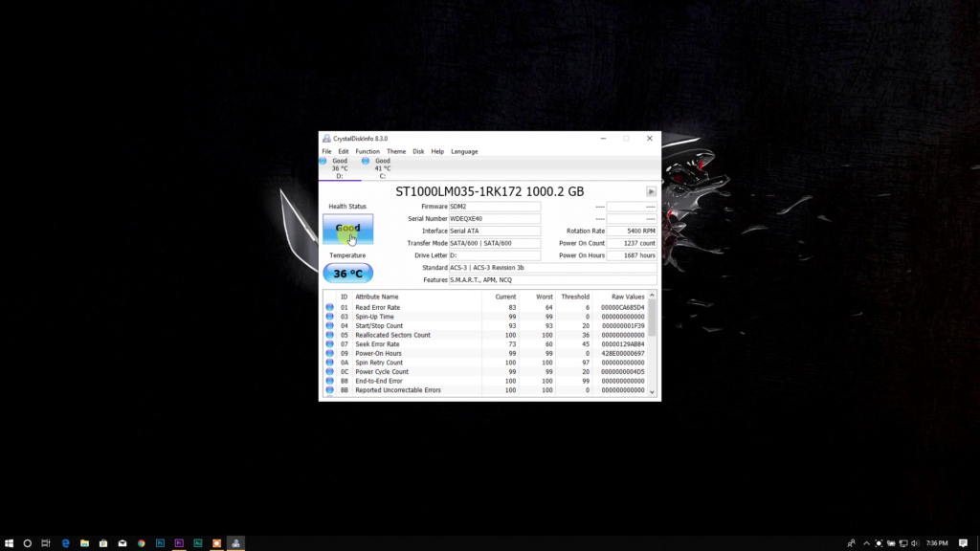Image resolution: width=980 pixels, height=551 pixels.
Task: Click the Good health status button
Action: point(348,229)
